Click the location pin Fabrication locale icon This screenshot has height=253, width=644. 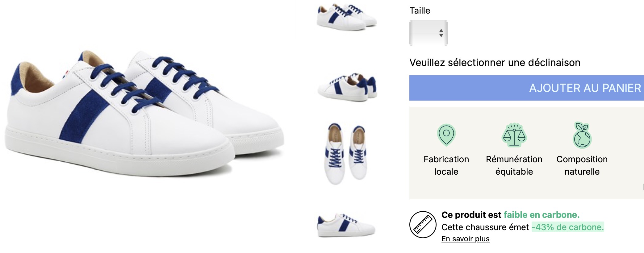coord(446,135)
